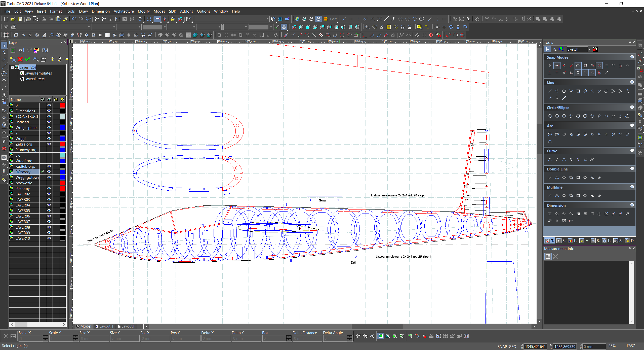Select the Line tool in the left toolbar

click(4, 67)
